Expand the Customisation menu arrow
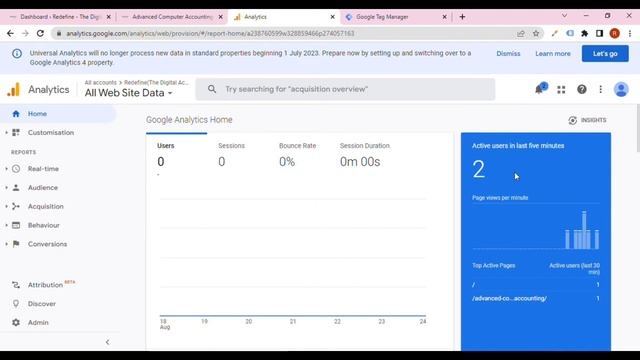Viewport: 640px width, 360px height. pyautogui.click(x=6, y=132)
